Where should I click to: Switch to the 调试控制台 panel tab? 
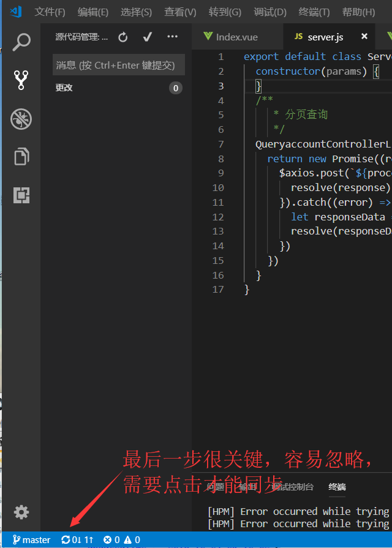292,487
